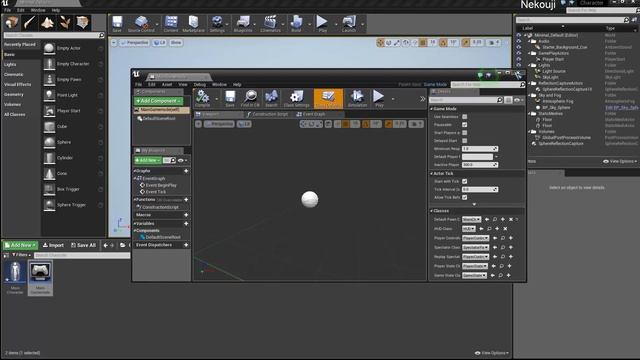The height and width of the screenshot is (360, 640).
Task: Open Asset menu in Blueprint editor
Action: pos(167,84)
